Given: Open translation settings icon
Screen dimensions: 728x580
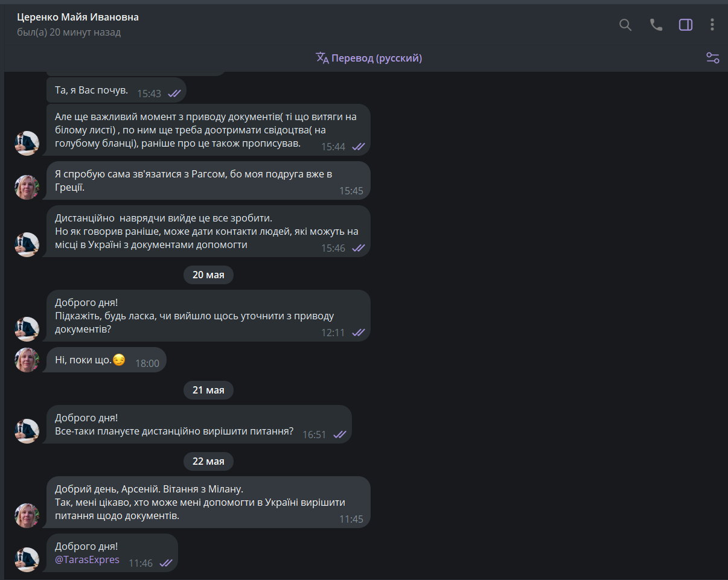Looking at the screenshot, I should (713, 58).
